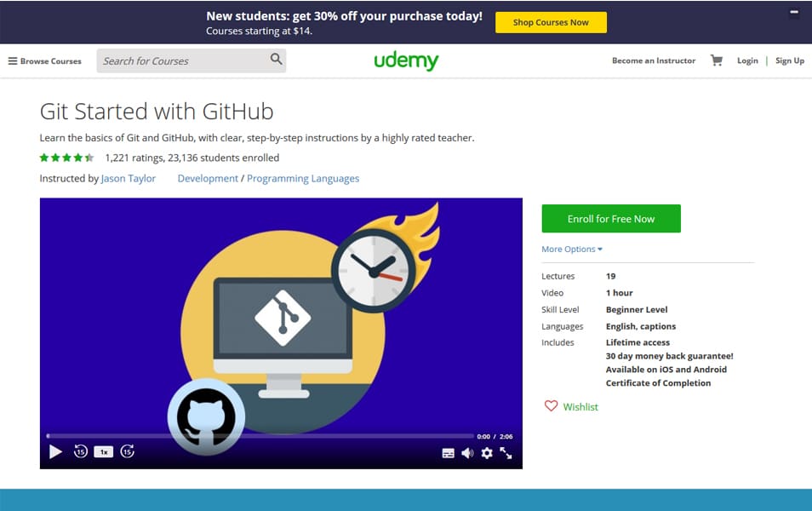The image size is (812, 511).
Task: Open the Browse Courses menu
Action: tap(45, 60)
